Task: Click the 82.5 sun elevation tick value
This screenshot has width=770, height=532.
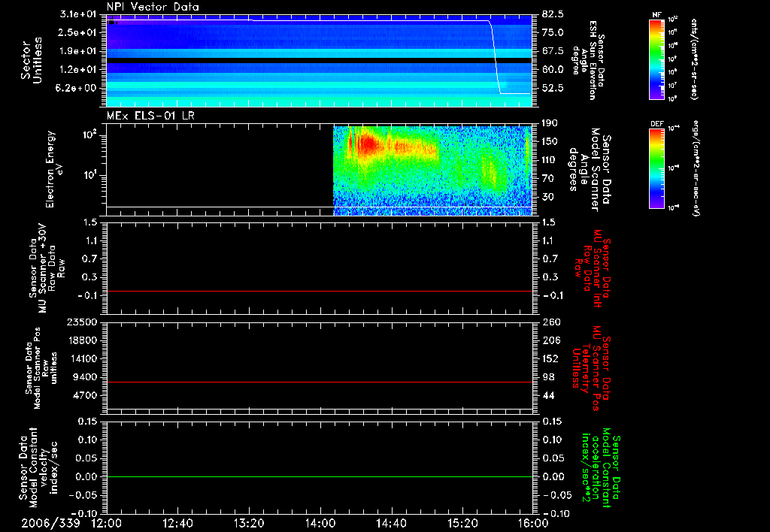Action: click(553, 14)
